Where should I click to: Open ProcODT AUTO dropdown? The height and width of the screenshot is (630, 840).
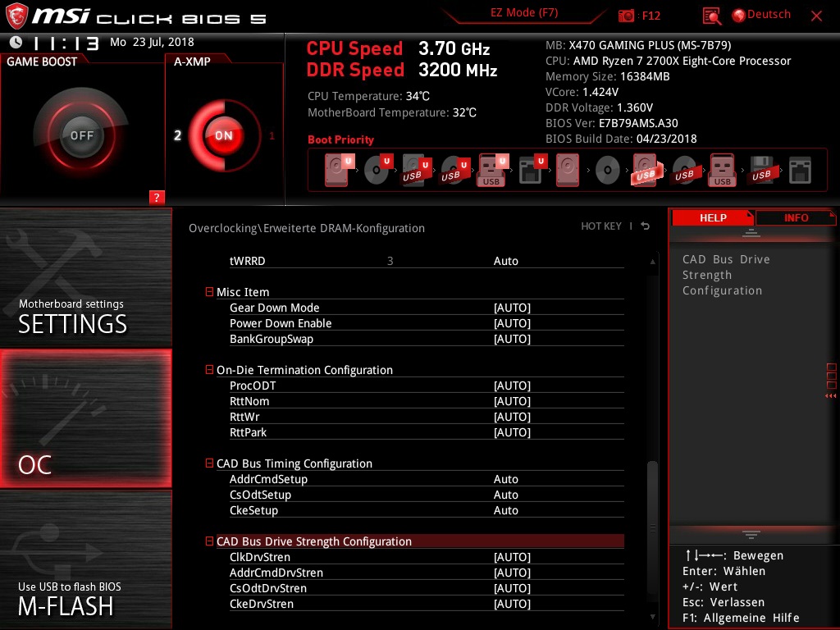pos(512,386)
